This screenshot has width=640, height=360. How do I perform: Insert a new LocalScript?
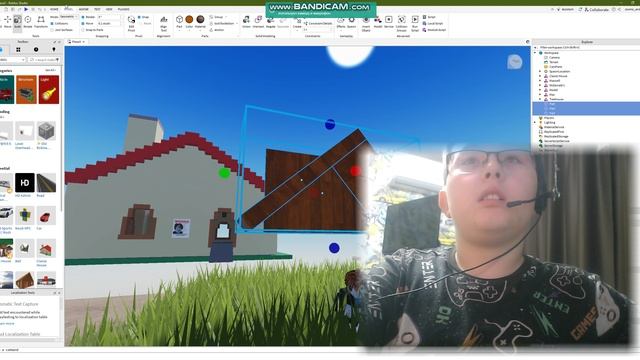[x=433, y=23]
